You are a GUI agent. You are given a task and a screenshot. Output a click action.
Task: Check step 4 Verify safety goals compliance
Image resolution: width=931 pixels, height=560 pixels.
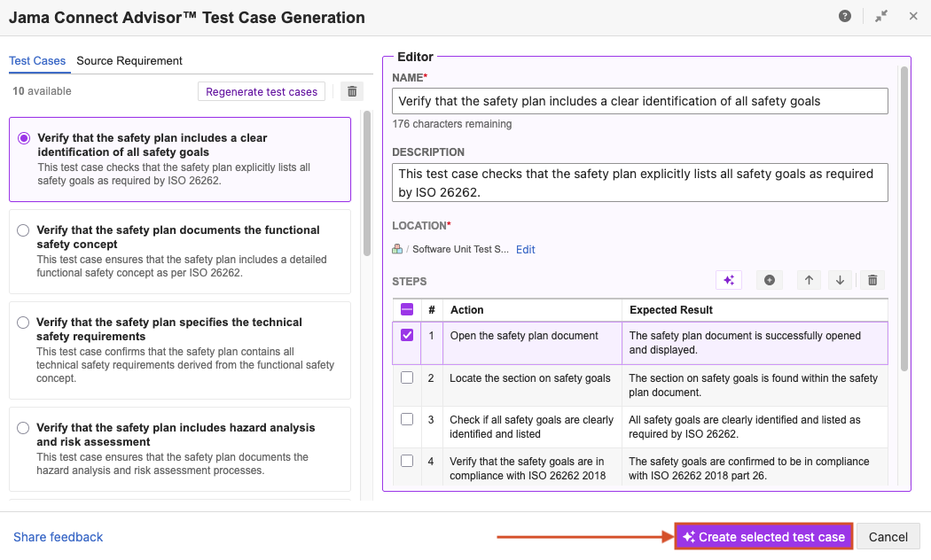[x=407, y=461]
